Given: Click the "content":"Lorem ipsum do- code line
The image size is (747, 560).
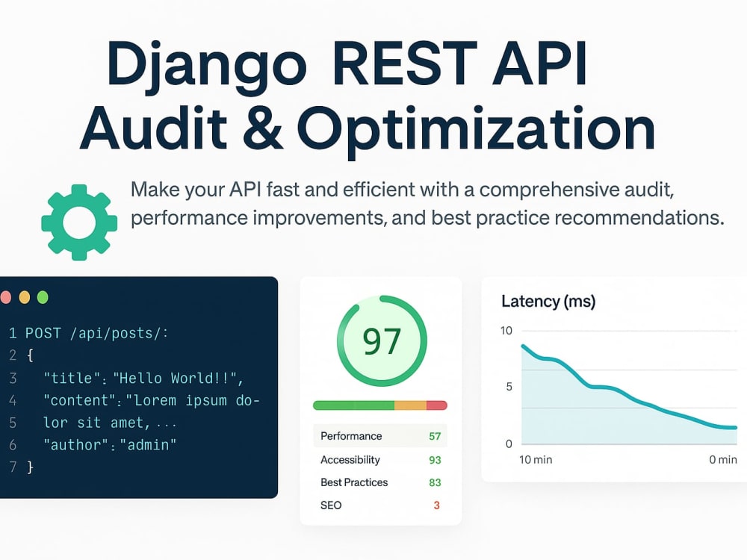Looking at the screenshot, I should pos(152,400).
